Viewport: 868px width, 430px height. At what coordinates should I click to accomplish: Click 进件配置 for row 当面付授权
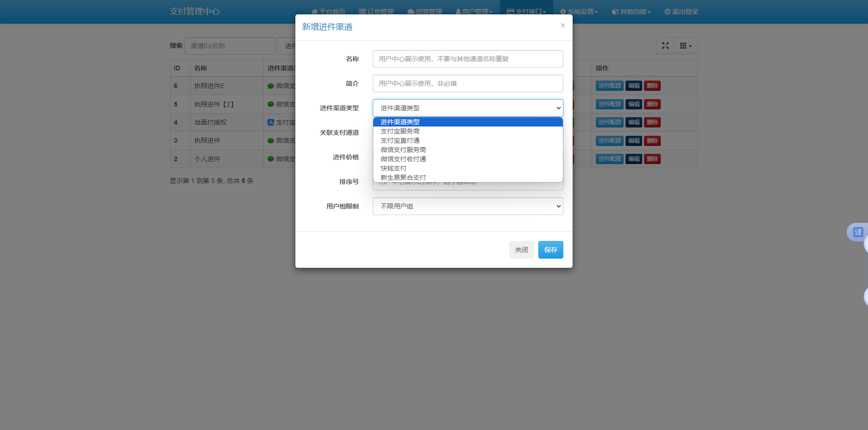point(609,122)
